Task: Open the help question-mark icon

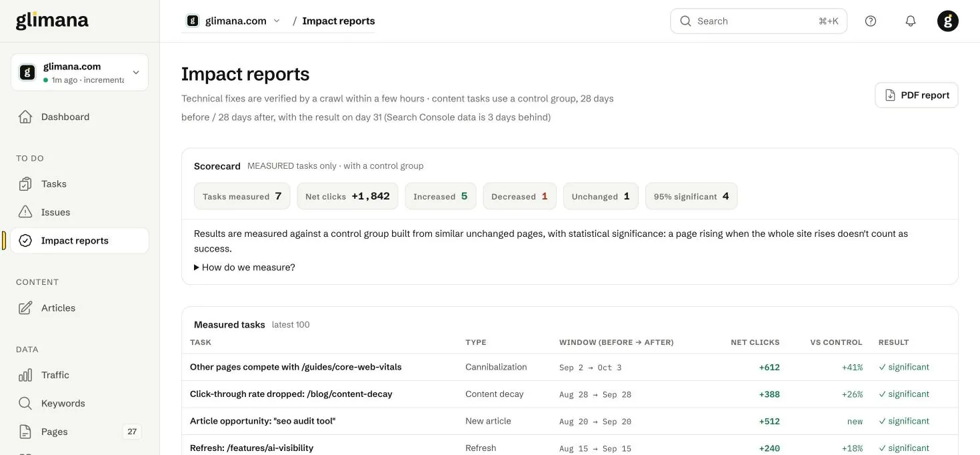Action: (871, 21)
